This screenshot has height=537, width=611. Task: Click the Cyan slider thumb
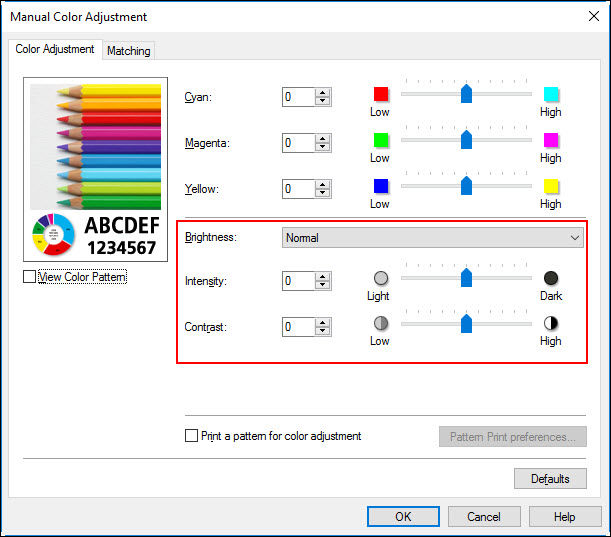coord(466,94)
